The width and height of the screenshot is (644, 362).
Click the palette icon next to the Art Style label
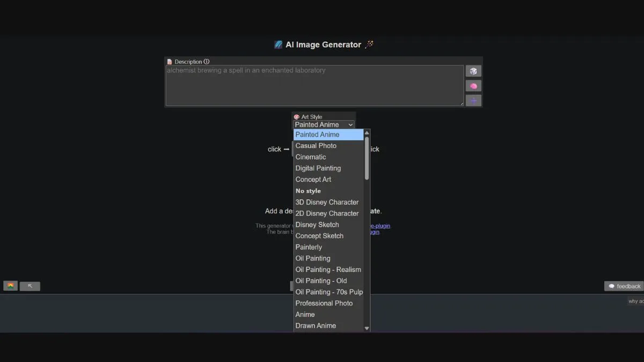(296, 116)
